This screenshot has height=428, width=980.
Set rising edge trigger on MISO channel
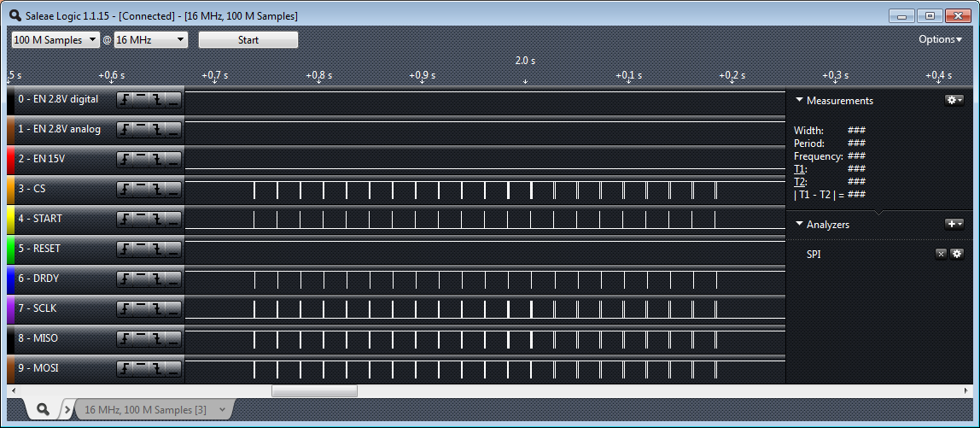[125, 338]
